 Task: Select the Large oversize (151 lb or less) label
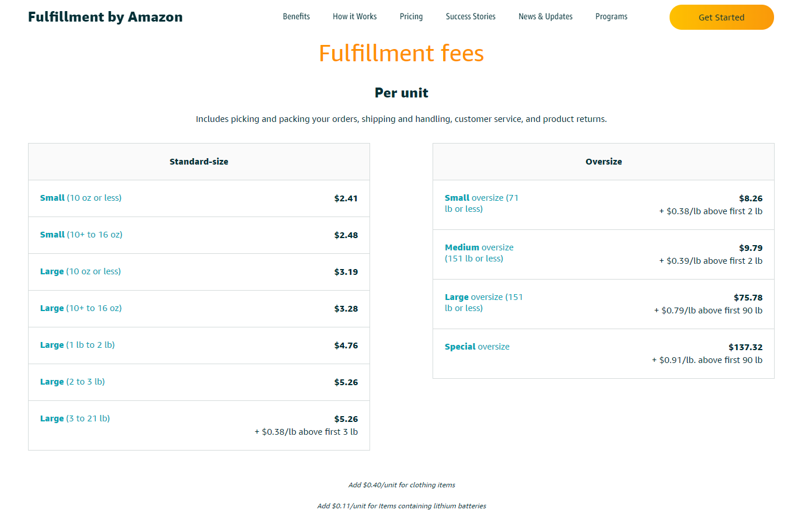(x=484, y=302)
